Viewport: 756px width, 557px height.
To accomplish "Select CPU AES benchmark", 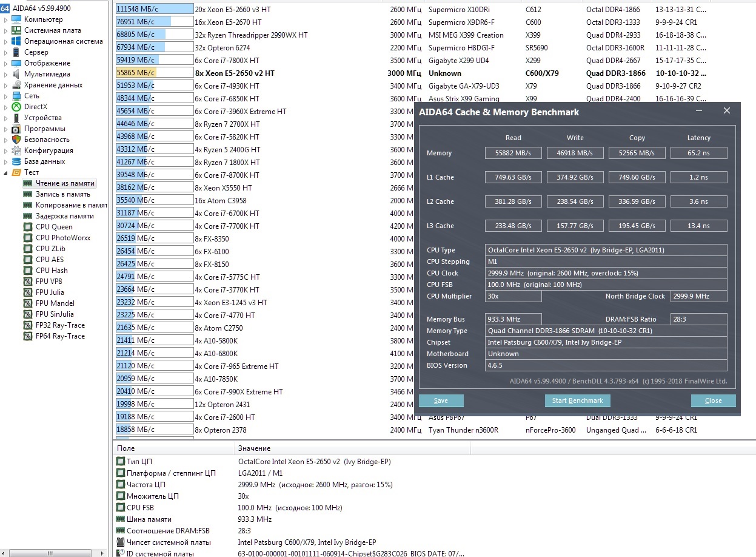I will tap(50, 260).
